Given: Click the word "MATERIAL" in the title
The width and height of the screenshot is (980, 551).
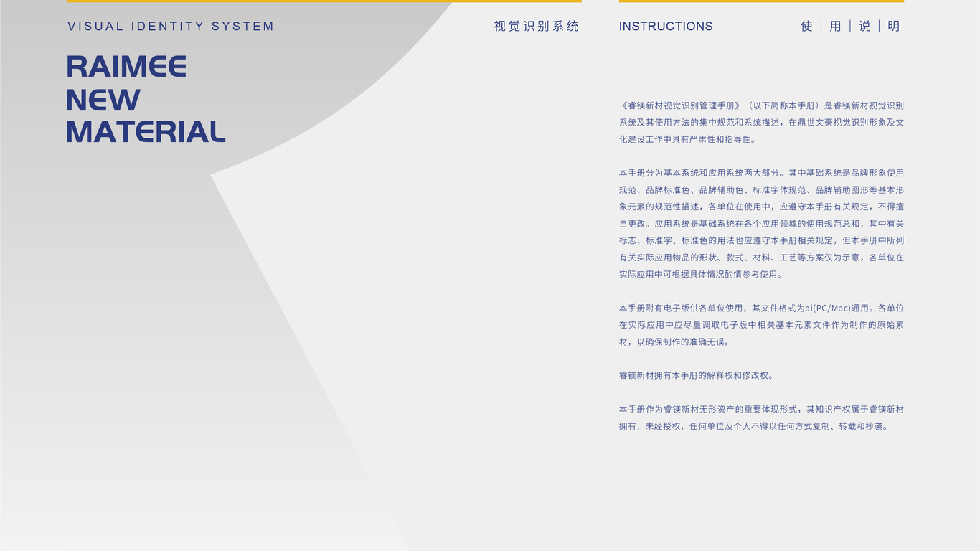Looking at the screenshot, I should click(x=146, y=132).
